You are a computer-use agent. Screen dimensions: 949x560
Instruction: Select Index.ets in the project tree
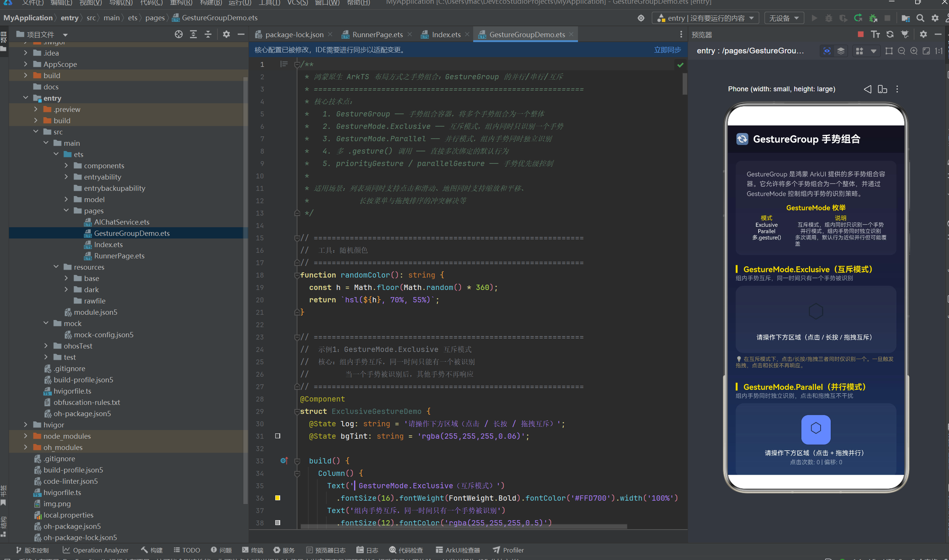click(x=108, y=245)
